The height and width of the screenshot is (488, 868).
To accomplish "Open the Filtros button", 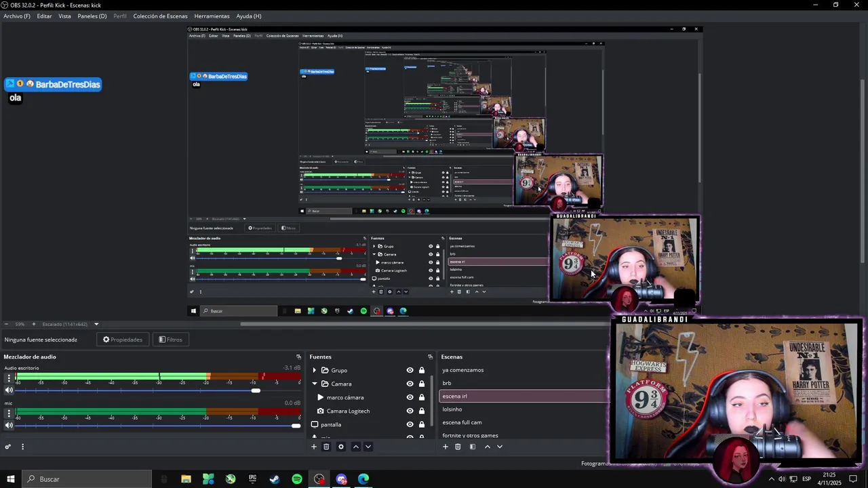I will pyautogui.click(x=170, y=340).
